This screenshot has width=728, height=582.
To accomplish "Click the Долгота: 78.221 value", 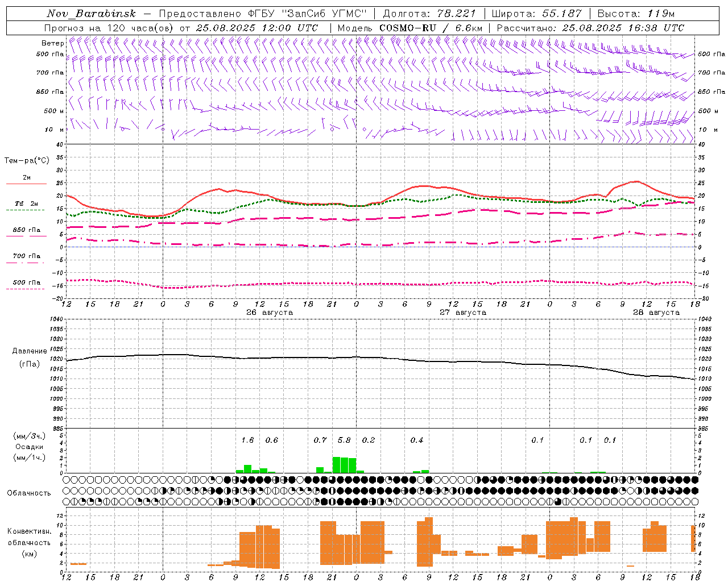I will point(429,14).
